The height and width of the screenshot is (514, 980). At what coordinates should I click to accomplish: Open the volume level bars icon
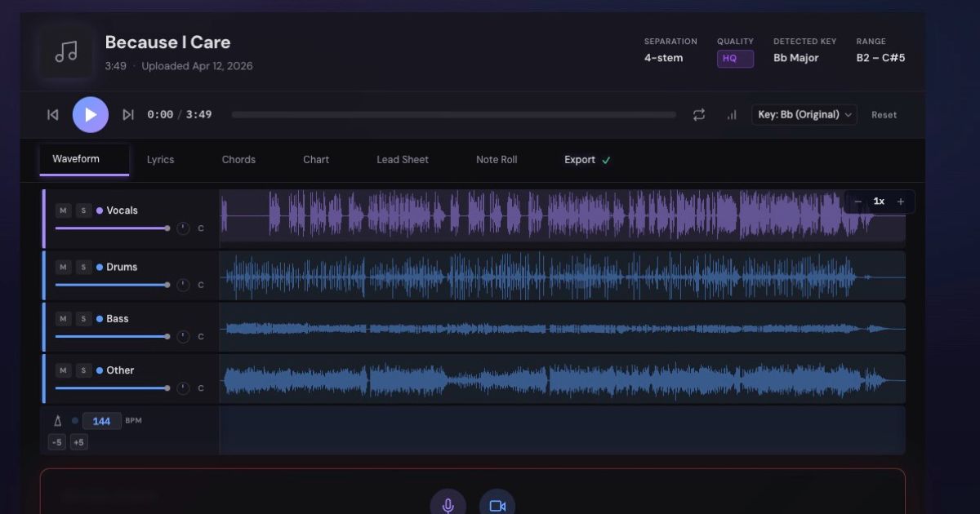(x=732, y=115)
